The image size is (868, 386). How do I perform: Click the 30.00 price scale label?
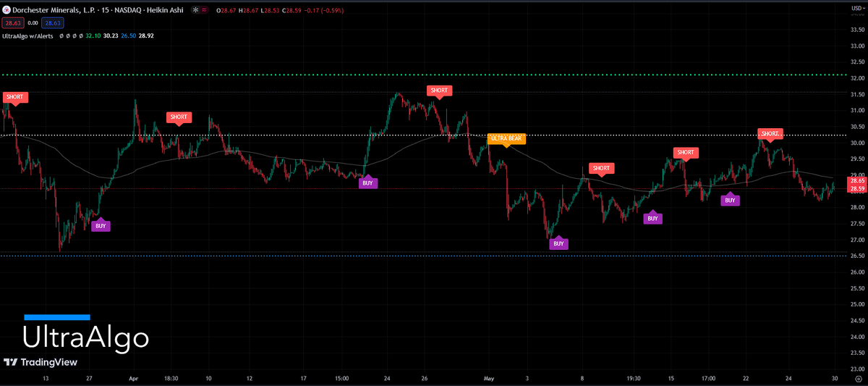point(858,143)
